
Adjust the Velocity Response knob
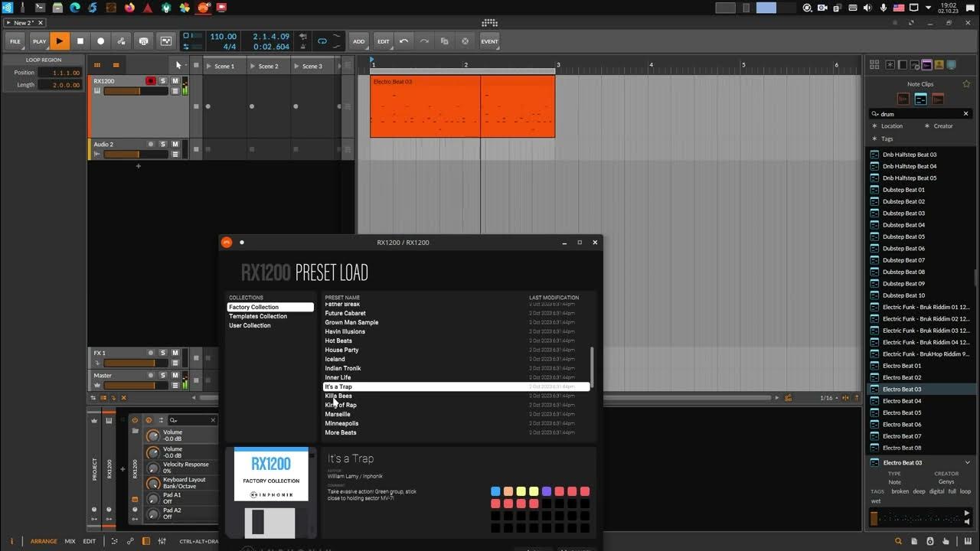coord(152,467)
